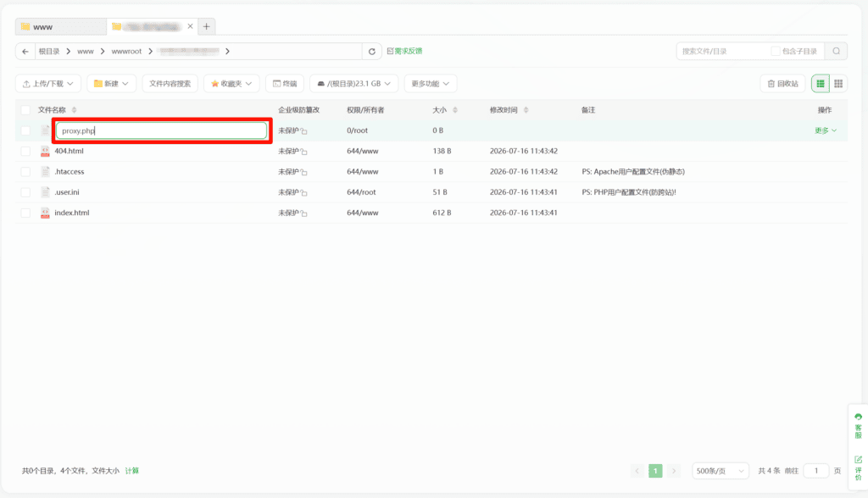
Task: Focus the search files/directories field
Action: (x=723, y=52)
